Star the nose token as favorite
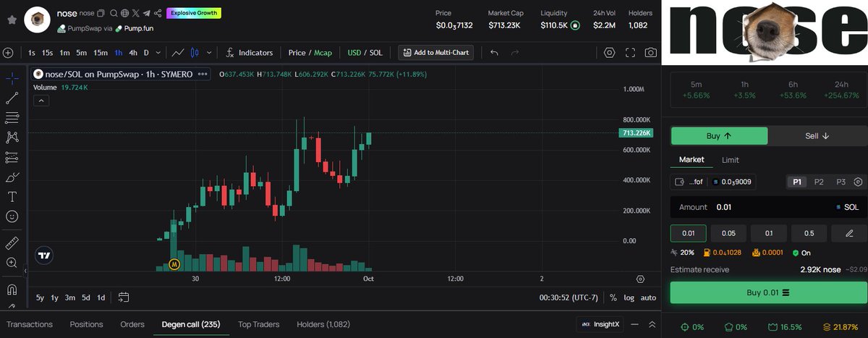 tap(12, 20)
